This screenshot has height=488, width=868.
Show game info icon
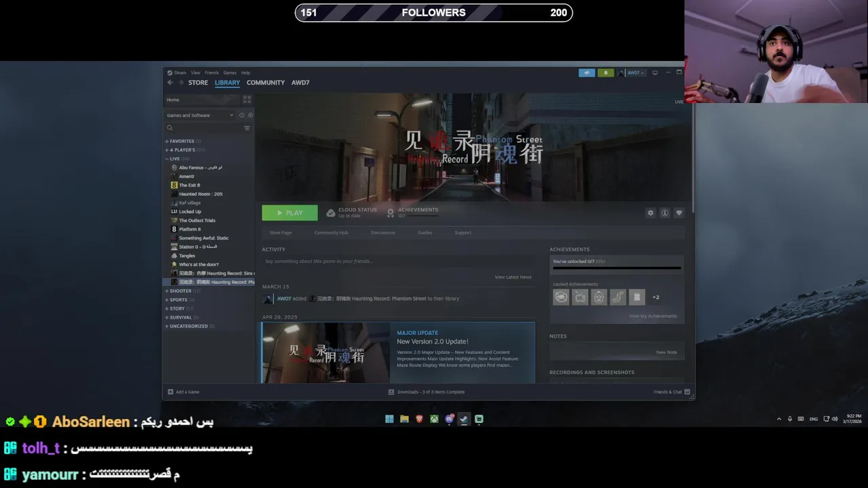(x=665, y=213)
